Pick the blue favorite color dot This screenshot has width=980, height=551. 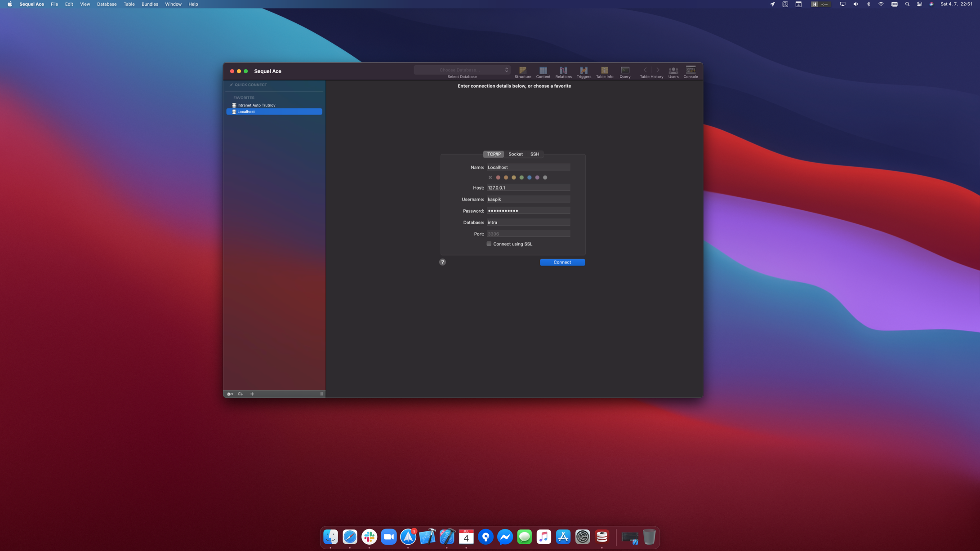coord(530,178)
